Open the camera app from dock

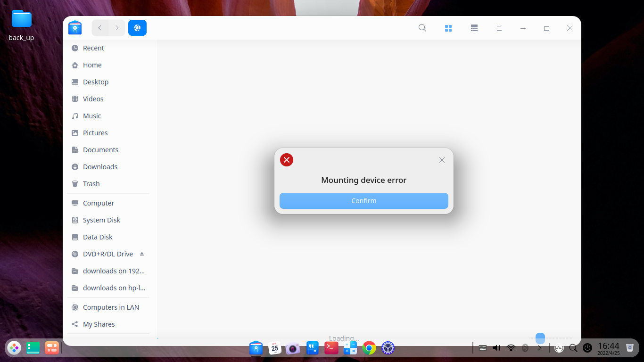(x=293, y=349)
